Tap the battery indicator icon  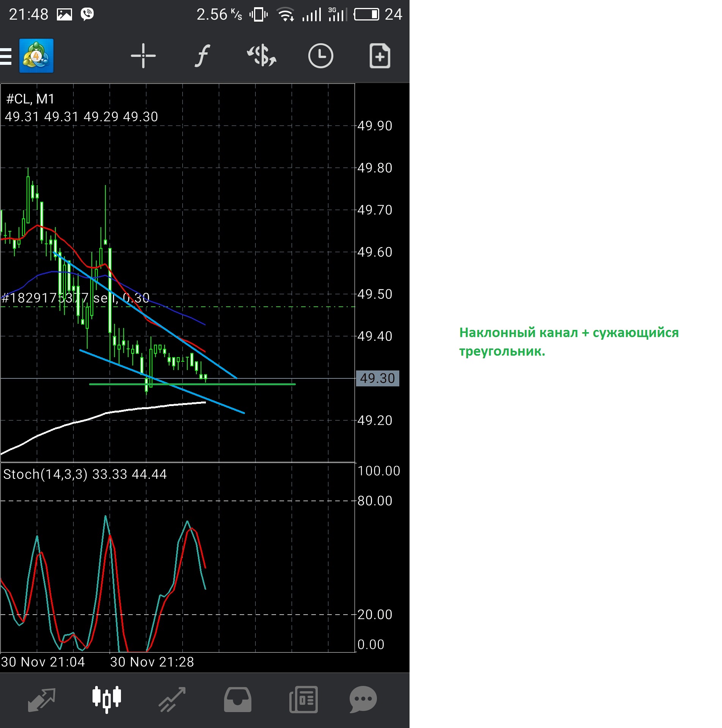click(366, 14)
